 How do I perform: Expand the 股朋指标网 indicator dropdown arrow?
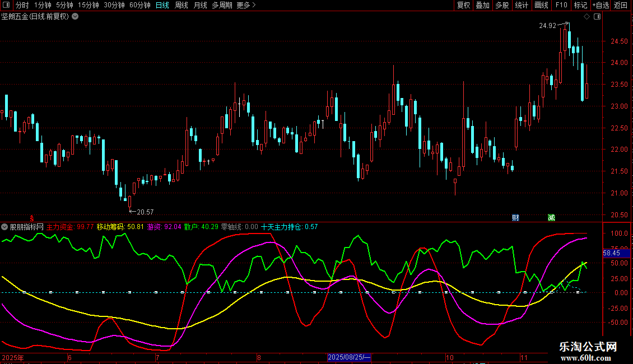(x=5, y=227)
